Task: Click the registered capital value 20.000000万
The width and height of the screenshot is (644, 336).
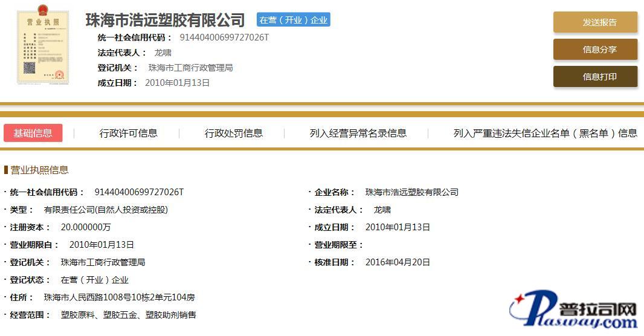Action: 86,227
